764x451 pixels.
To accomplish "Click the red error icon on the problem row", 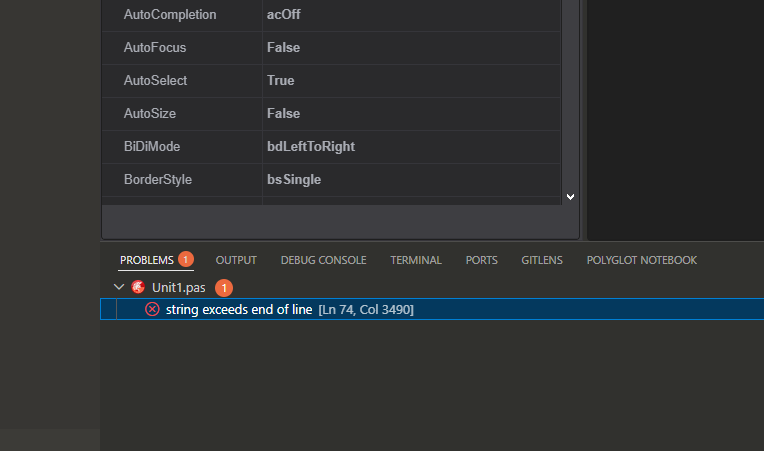I will [x=152, y=309].
